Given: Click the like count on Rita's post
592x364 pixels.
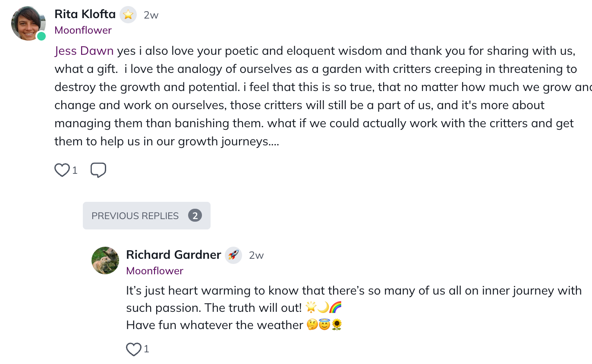Looking at the screenshot, I should tap(75, 170).
